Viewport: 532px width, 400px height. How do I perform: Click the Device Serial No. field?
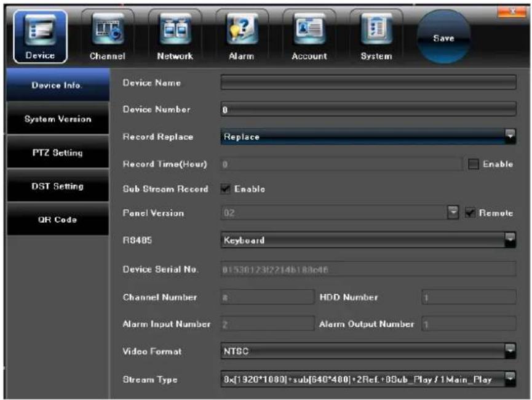(x=368, y=270)
